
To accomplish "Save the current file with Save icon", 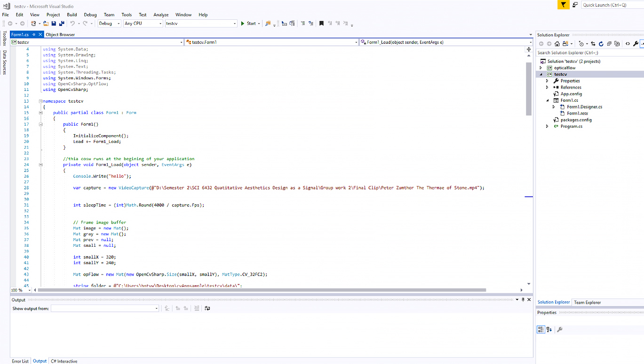I will tap(54, 23).
